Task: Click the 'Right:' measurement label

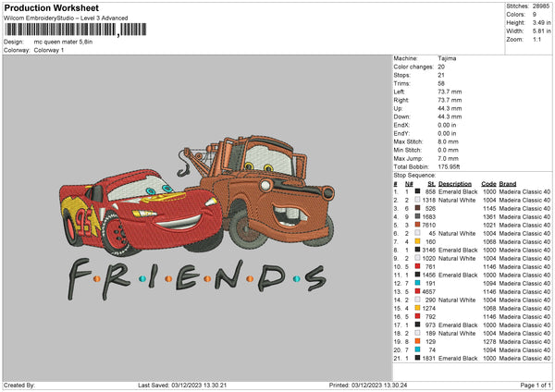Action: coord(401,100)
